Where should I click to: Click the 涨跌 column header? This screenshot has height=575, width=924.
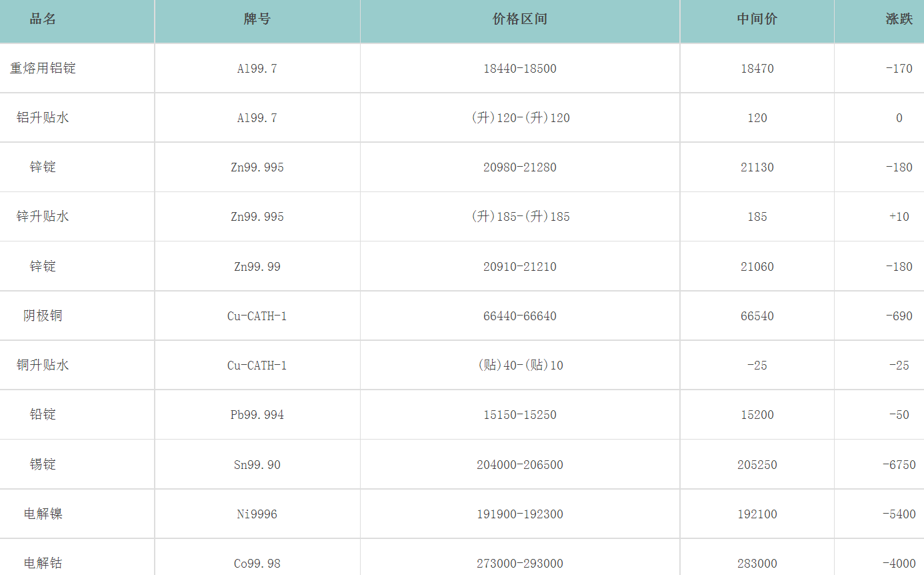(x=899, y=19)
